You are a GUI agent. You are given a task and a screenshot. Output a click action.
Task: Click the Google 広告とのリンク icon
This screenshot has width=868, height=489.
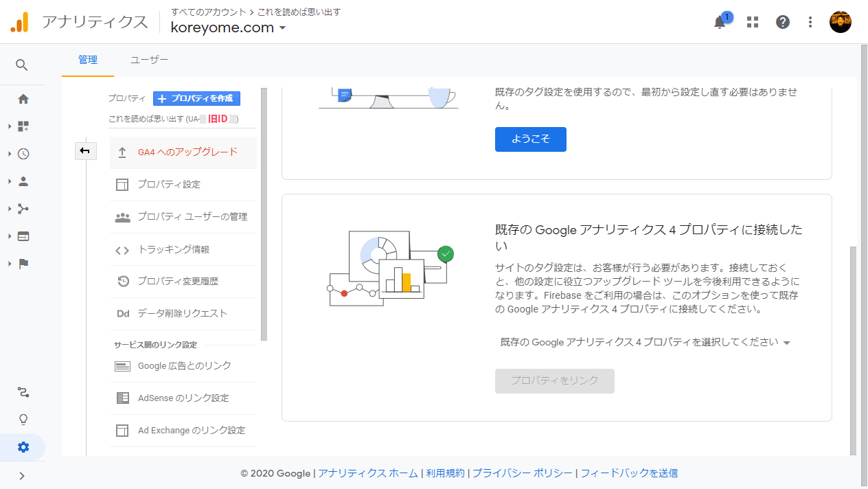click(122, 366)
